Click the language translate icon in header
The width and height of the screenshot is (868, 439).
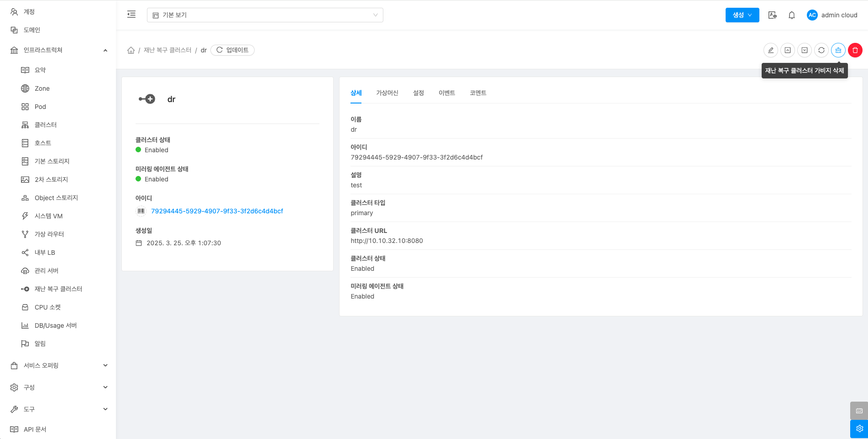click(x=772, y=15)
